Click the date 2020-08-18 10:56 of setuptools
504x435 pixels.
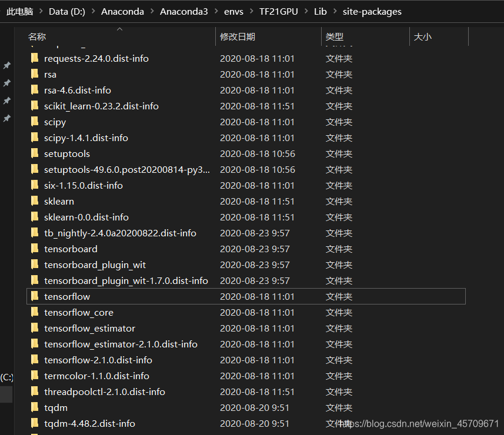258,153
